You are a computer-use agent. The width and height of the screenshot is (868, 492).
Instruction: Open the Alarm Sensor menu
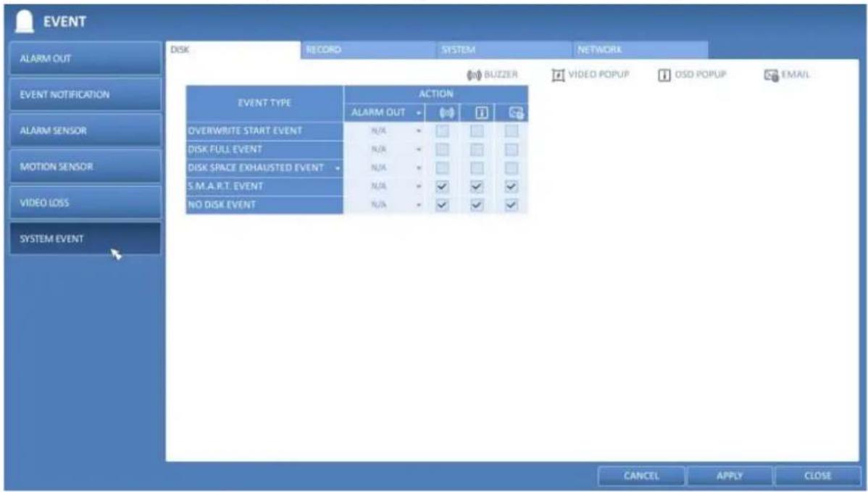tap(85, 130)
